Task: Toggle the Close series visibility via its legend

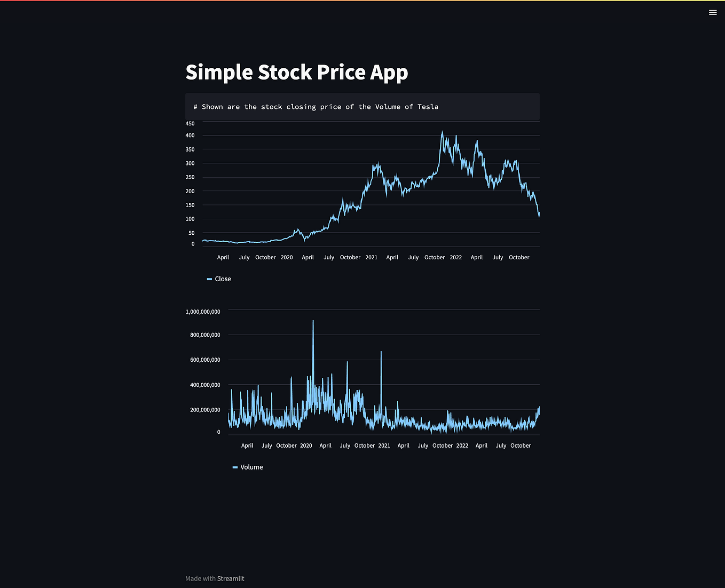Action: point(218,279)
